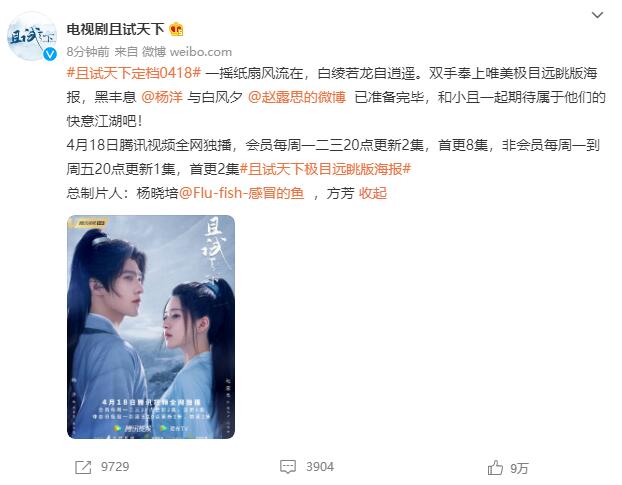The width and height of the screenshot is (622, 485).
Task: Click the 3904 comment count
Action: coord(320,467)
